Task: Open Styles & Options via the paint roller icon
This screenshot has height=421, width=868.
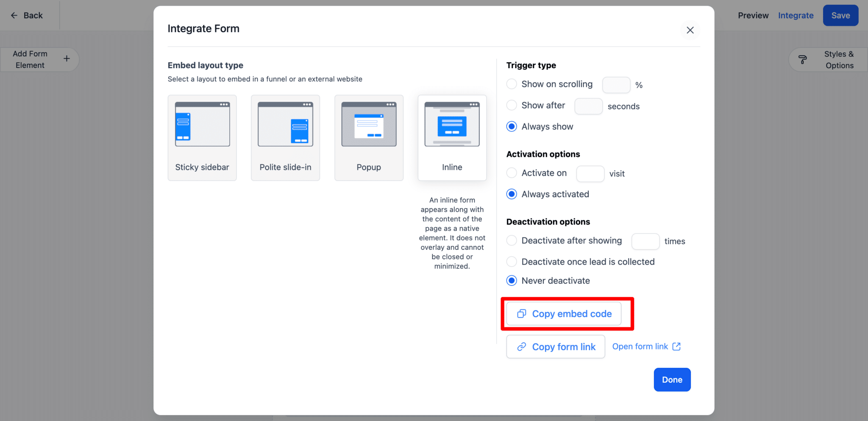Action: (x=802, y=59)
